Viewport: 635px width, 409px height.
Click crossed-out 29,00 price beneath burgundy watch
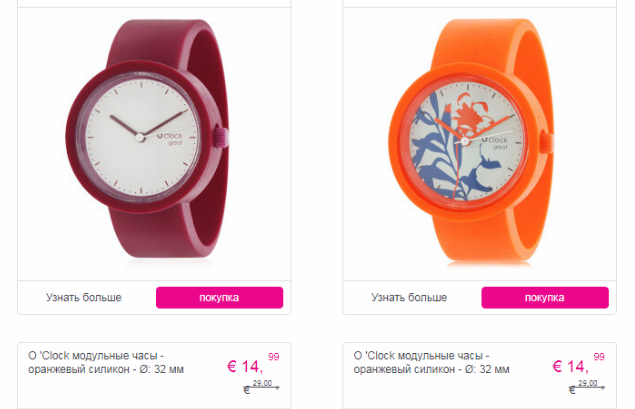coord(261,386)
